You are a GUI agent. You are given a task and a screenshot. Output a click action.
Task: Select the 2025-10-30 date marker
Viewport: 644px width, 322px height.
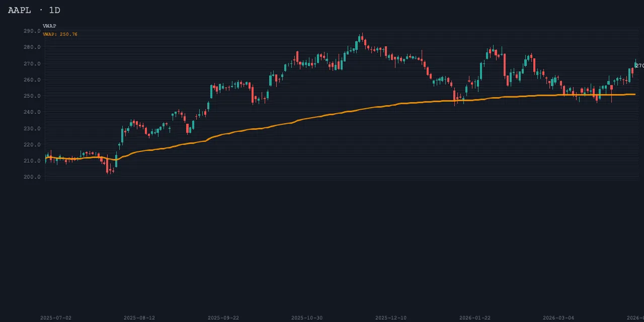pyautogui.click(x=307, y=318)
